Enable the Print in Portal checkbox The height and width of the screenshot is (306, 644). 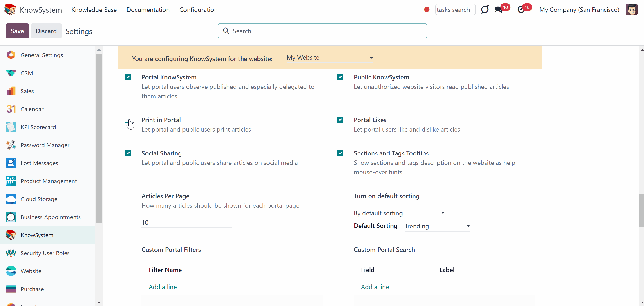pyautogui.click(x=128, y=120)
